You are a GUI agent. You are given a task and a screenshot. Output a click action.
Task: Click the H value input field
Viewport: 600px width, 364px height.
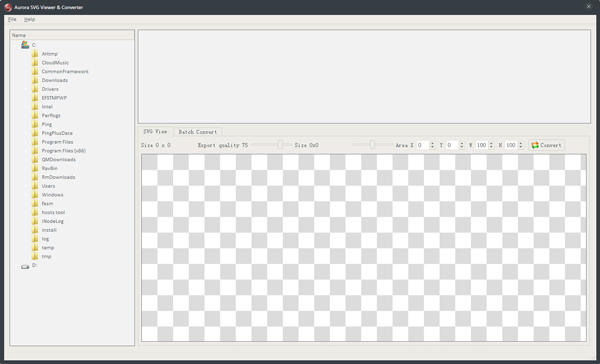tap(511, 145)
